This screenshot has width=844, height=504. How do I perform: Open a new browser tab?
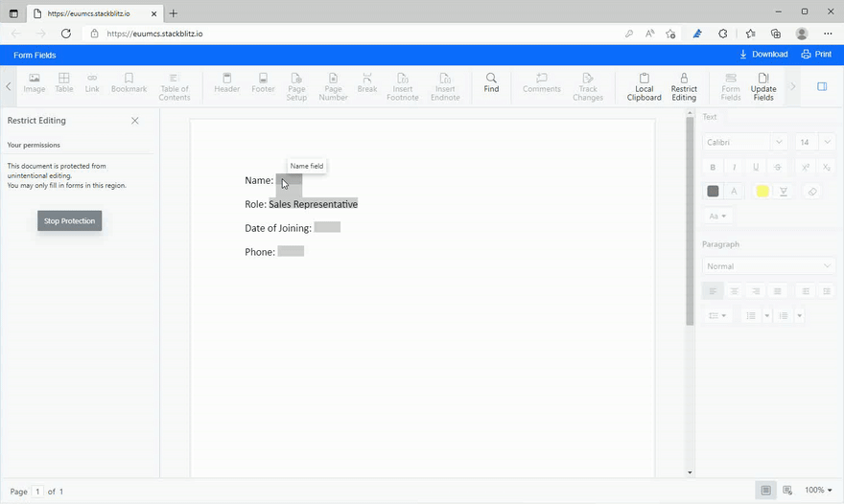(x=174, y=13)
